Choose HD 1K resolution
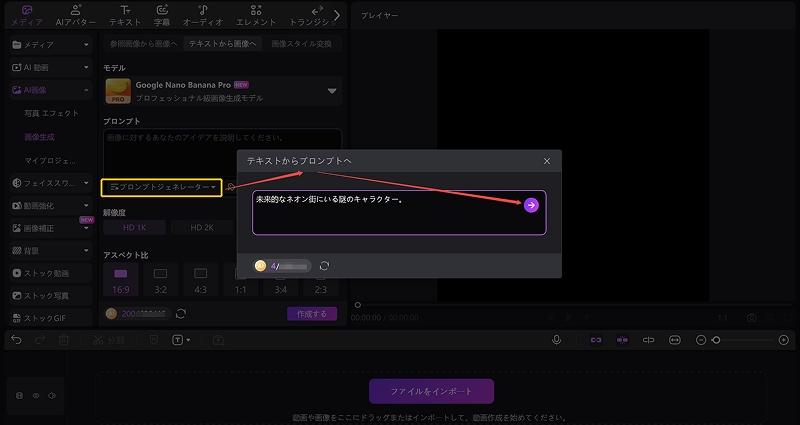The width and height of the screenshot is (800, 425). pos(135,228)
